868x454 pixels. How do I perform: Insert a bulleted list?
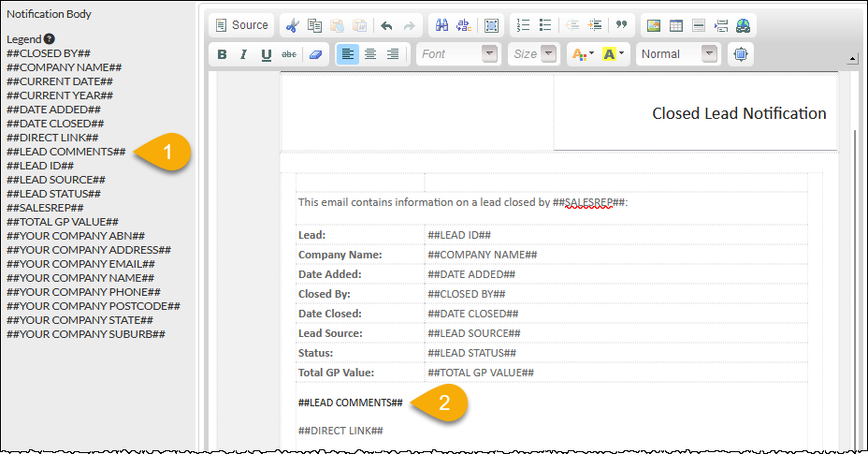[545, 25]
